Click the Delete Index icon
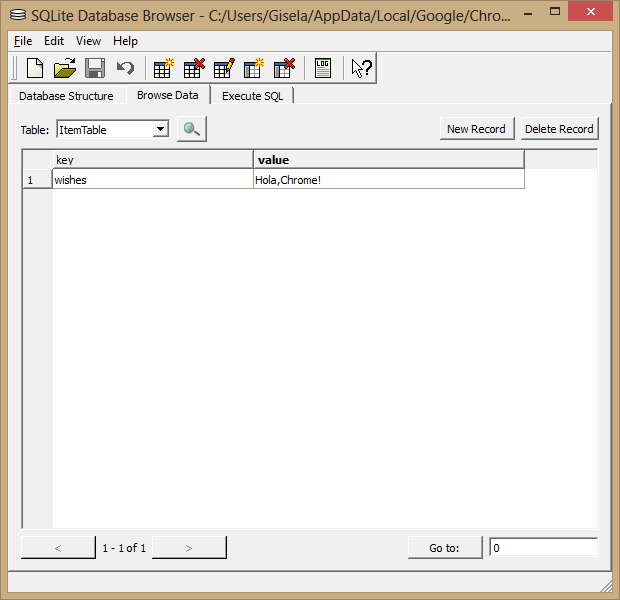620x600 pixels. (x=284, y=68)
